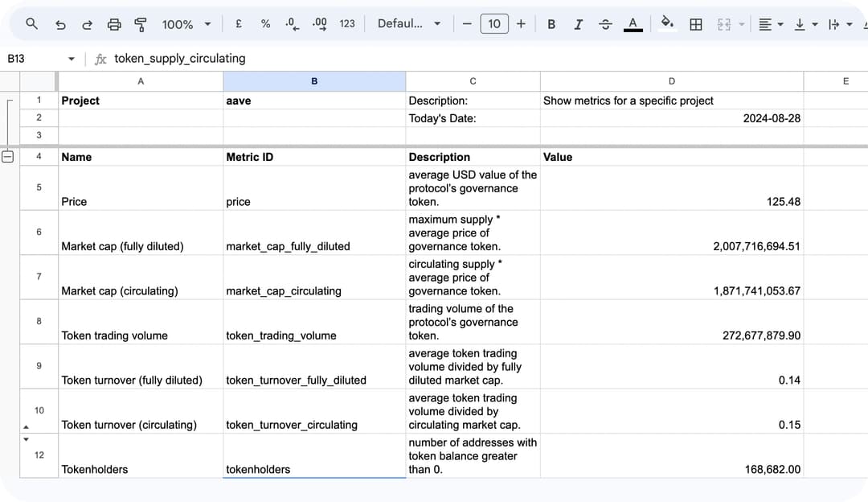This screenshot has width=868, height=502.
Task: Select column B header
Action: point(314,81)
